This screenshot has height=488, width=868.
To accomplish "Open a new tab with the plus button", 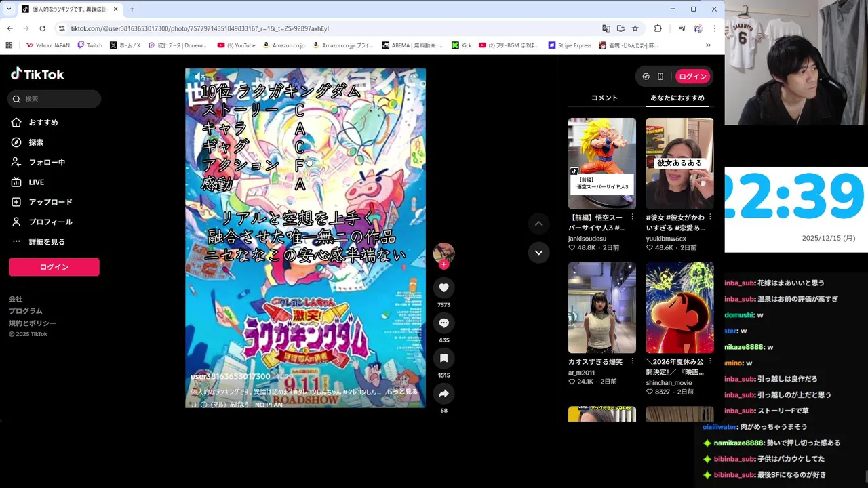I will [132, 9].
